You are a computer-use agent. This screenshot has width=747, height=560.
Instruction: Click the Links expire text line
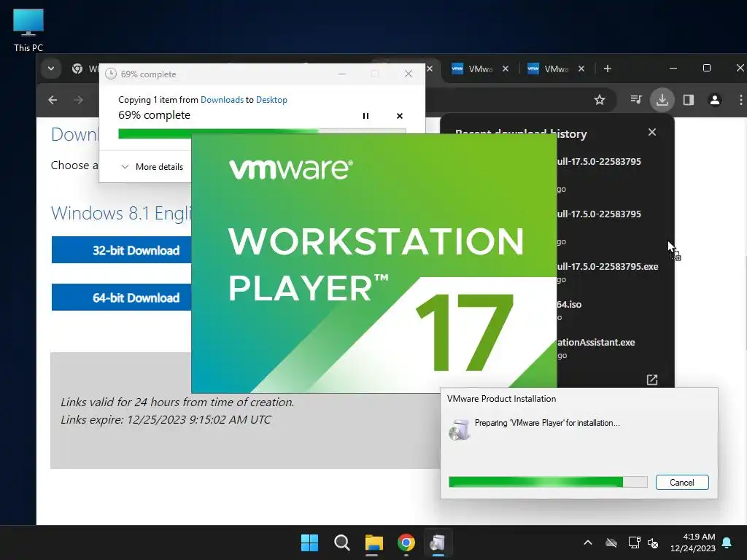point(166,419)
